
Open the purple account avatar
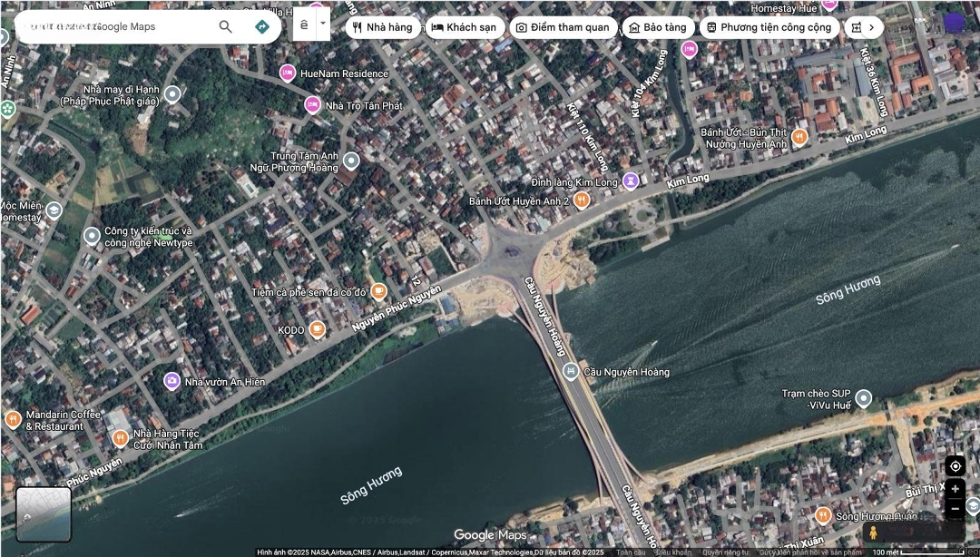[x=954, y=24]
